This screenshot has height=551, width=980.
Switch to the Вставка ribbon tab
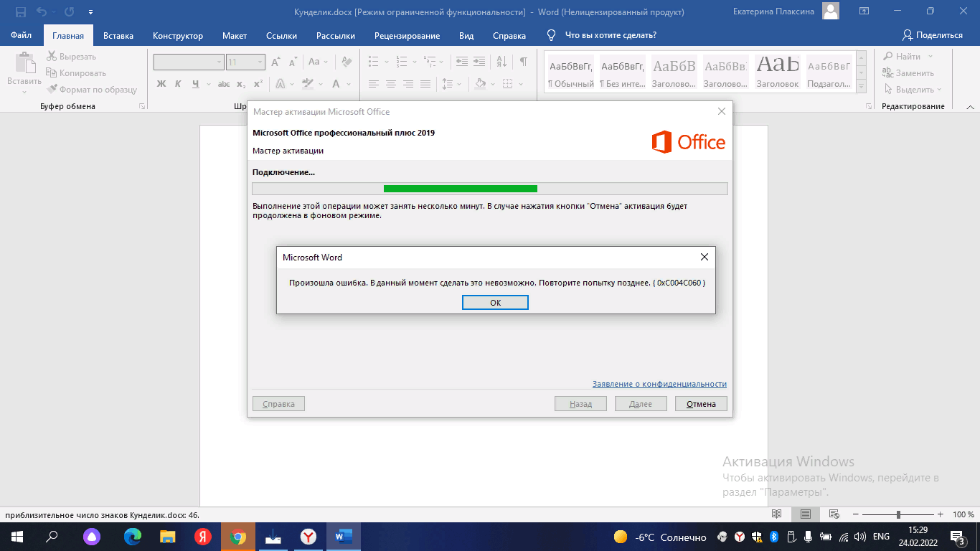pyautogui.click(x=118, y=36)
